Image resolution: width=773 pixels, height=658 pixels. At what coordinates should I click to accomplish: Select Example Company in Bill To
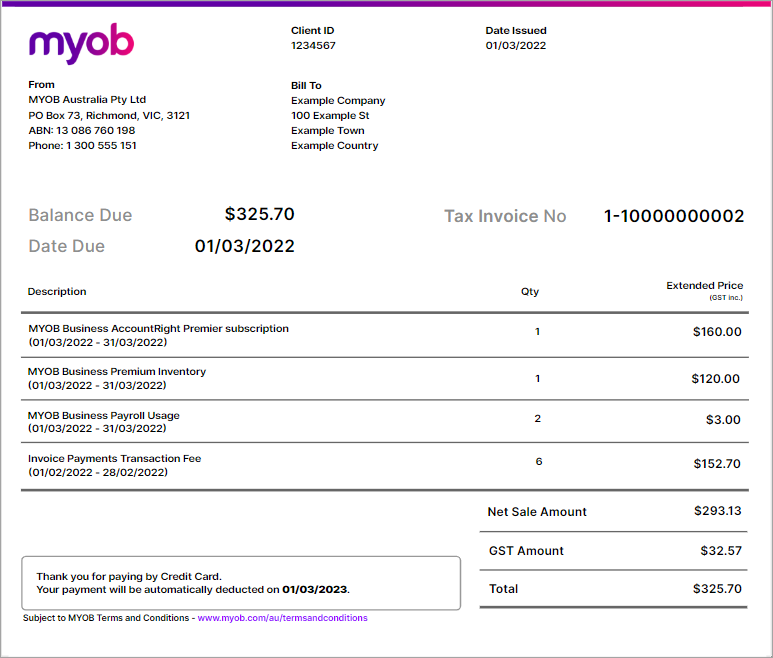coord(338,101)
